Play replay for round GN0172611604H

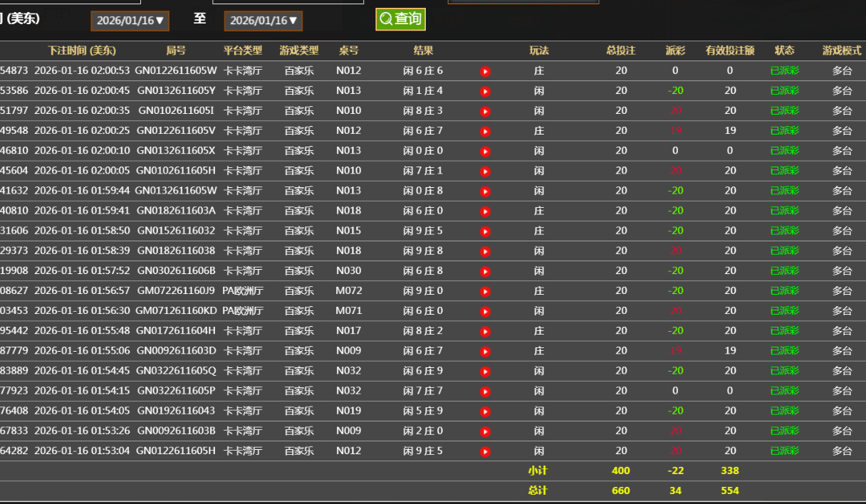point(485,331)
